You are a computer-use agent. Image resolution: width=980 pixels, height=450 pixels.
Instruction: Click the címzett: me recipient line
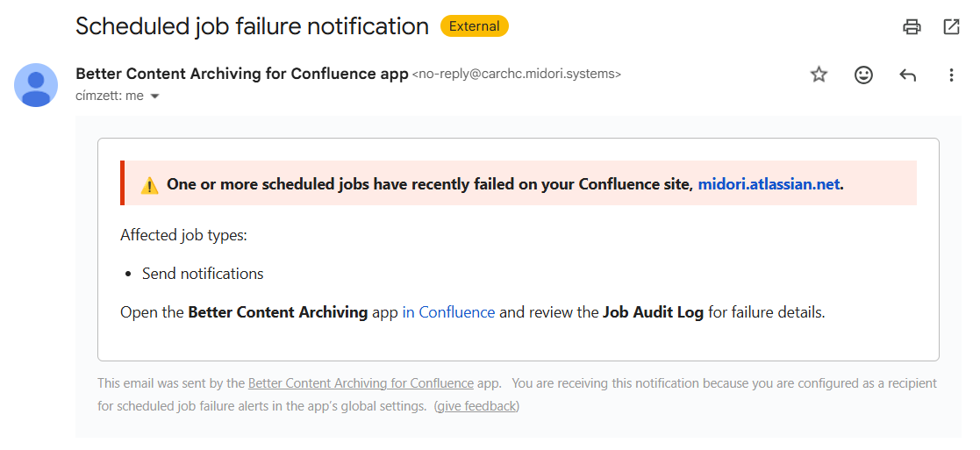[x=110, y=96]
